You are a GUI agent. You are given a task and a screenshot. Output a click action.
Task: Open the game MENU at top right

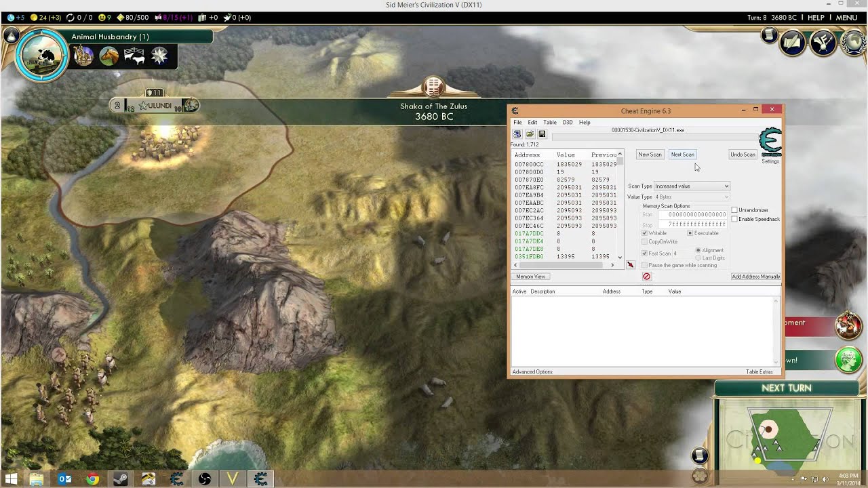pos(846,18)
